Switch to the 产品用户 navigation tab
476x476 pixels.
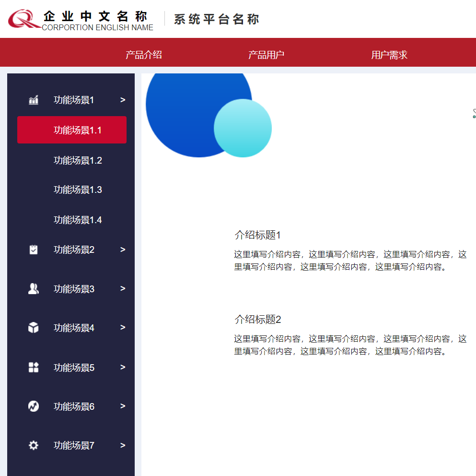coord(266,55)
